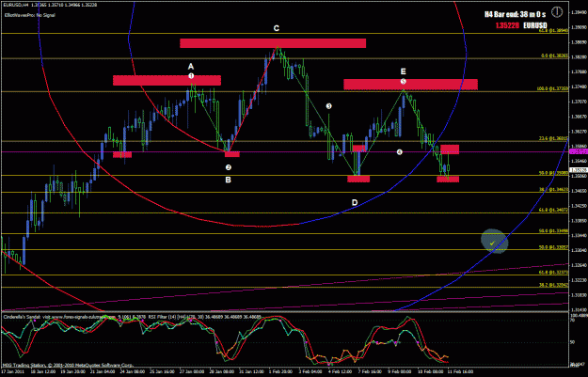Select the wave label C
Image resolution: width=588 pixels, height=377 pixels.
pyautogui.click(x=277, y=28)
